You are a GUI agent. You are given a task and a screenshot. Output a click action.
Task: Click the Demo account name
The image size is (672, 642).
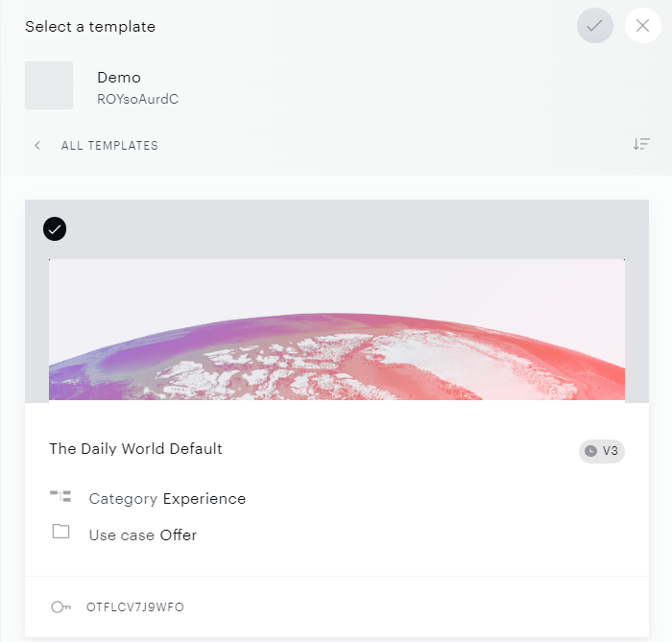coord(119,78)
